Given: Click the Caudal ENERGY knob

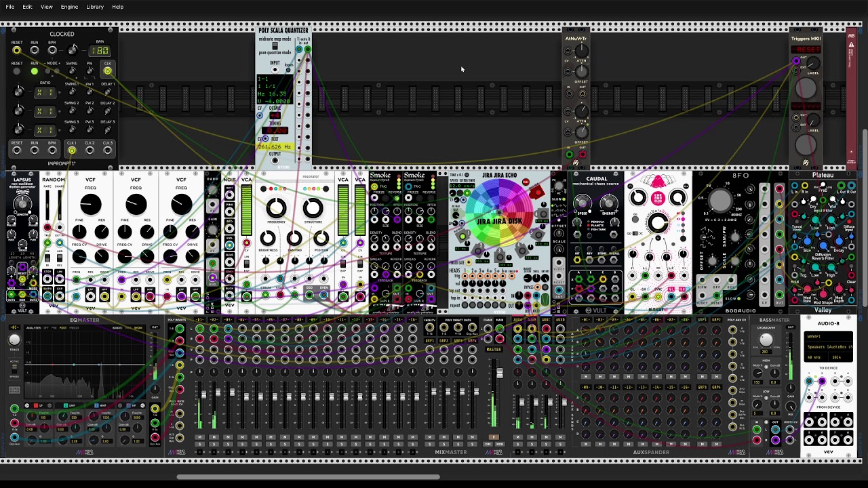Looking at the screenshot, I should coord(608,202).
